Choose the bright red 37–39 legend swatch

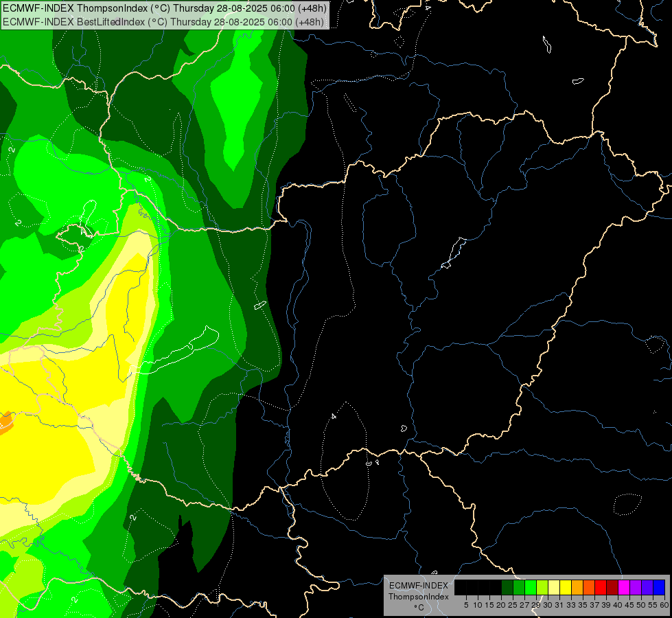(x=601, y=587)
